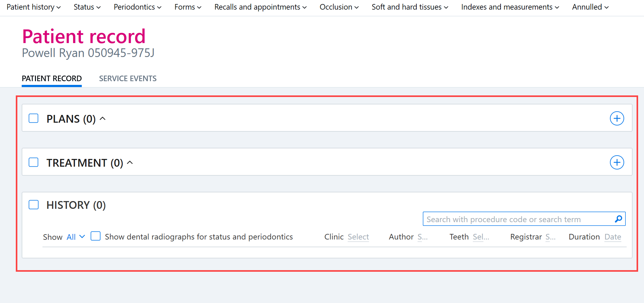Click the magnifier search icon in History
The image size is (644, 303).
pyautogui.click(x=618, y=219)
